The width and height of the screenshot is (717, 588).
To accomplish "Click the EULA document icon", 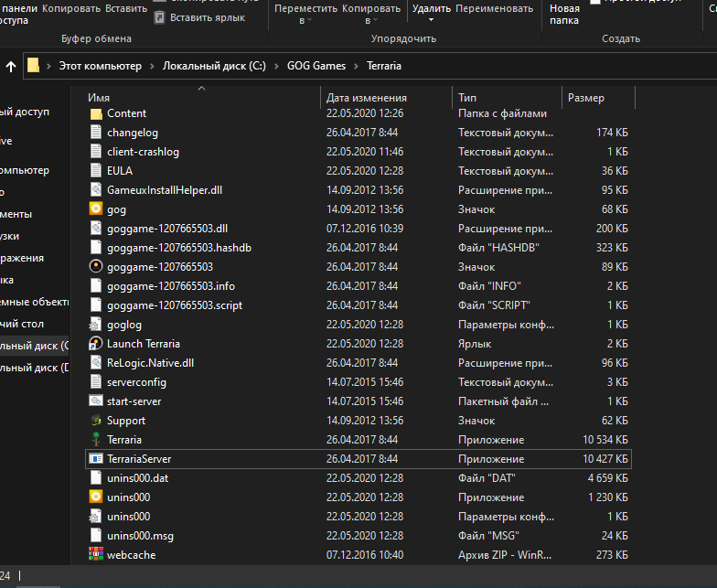I will tap(96, 171).
